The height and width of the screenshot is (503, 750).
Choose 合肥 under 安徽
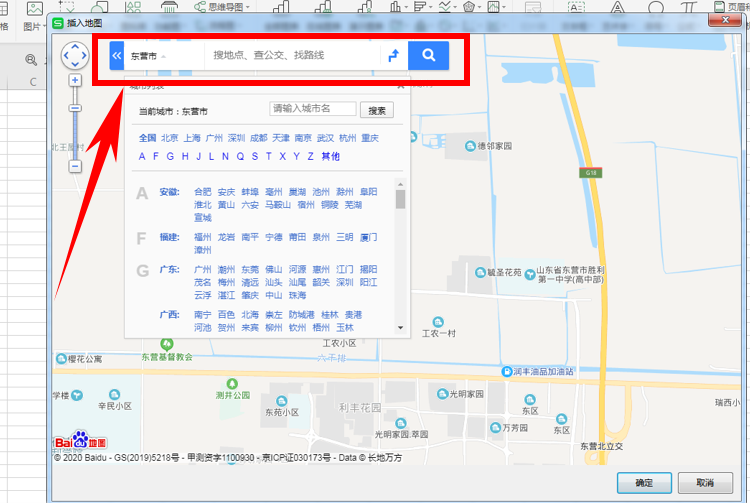pyautogui.click(x=203, y=192)
